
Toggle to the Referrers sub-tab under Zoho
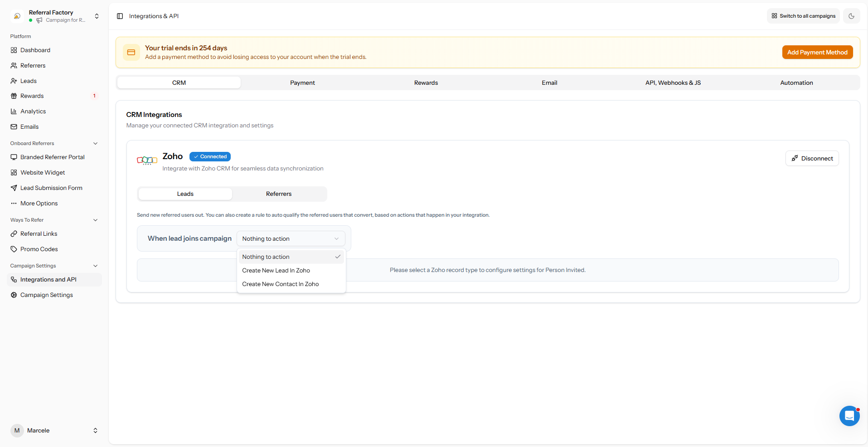(x=279, y=194)
